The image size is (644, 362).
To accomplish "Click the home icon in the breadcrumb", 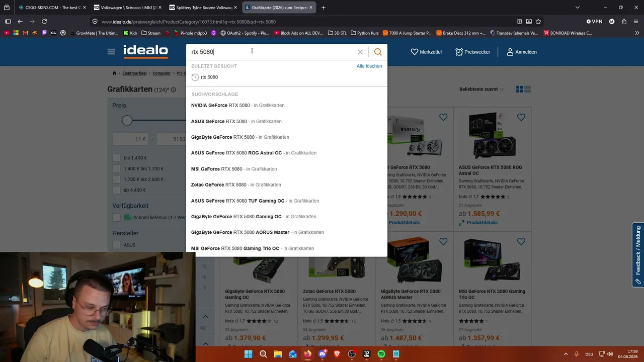I will 114,73.
